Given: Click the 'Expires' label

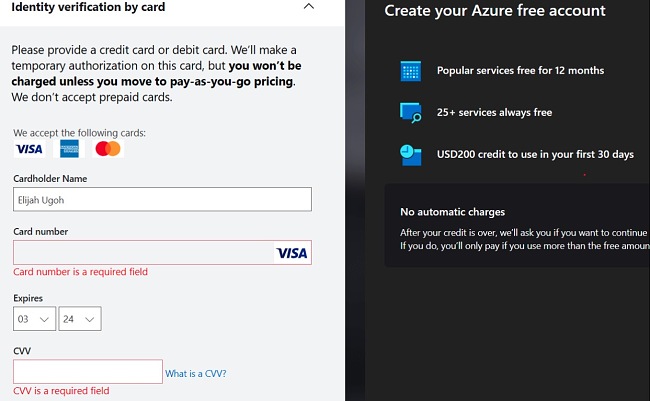Looking at the screenshot, I should (28, 298).
